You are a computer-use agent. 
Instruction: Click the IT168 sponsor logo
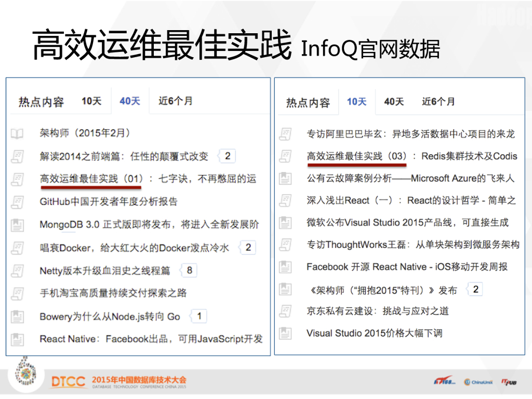coord(445,381)
